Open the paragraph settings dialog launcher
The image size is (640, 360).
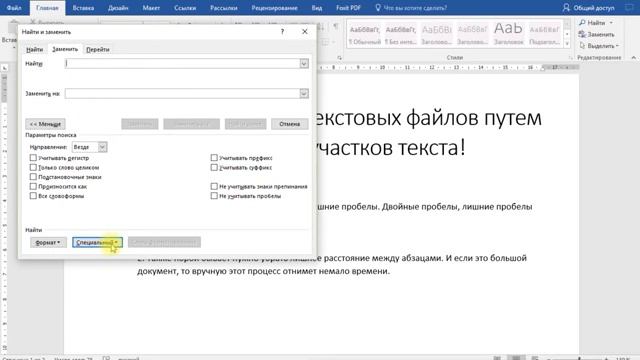point(339,58)
